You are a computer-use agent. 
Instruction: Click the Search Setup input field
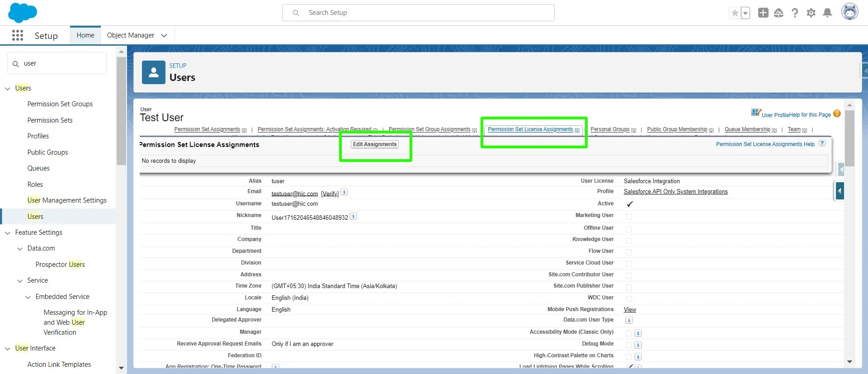click(418, 13)
